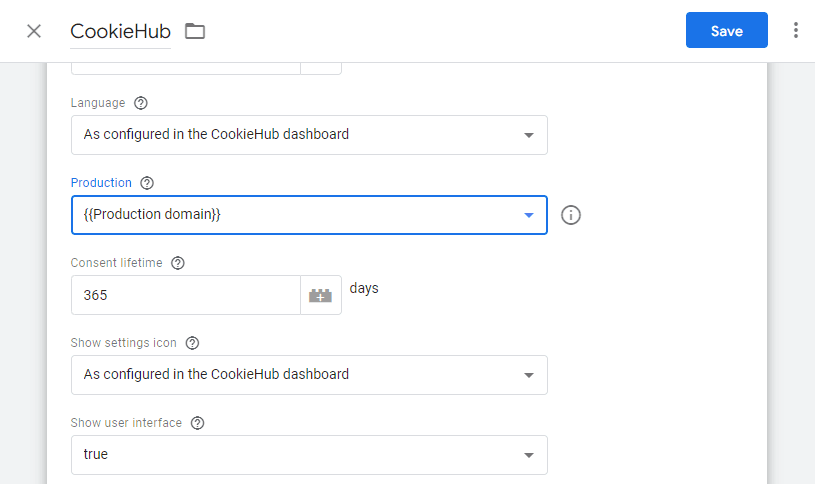Click the Save button
Screen dimensions: 815x484
click(x=726, y=31)
